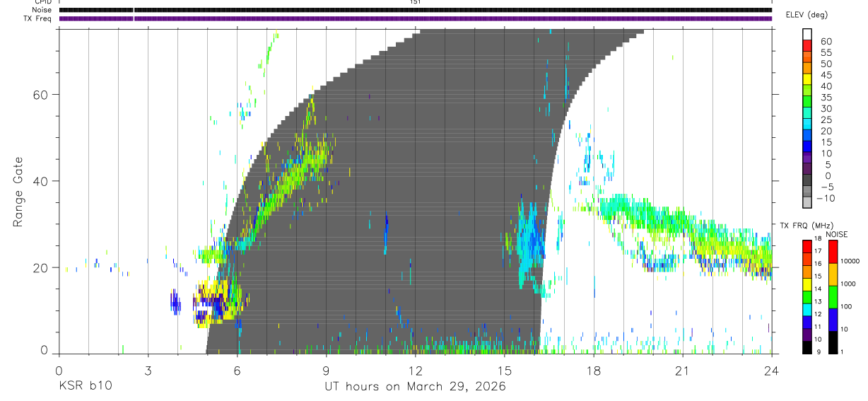The image size is (868, 401).
Task: Click the red segment of the ELEV color bar
Action: pos(807,45)
